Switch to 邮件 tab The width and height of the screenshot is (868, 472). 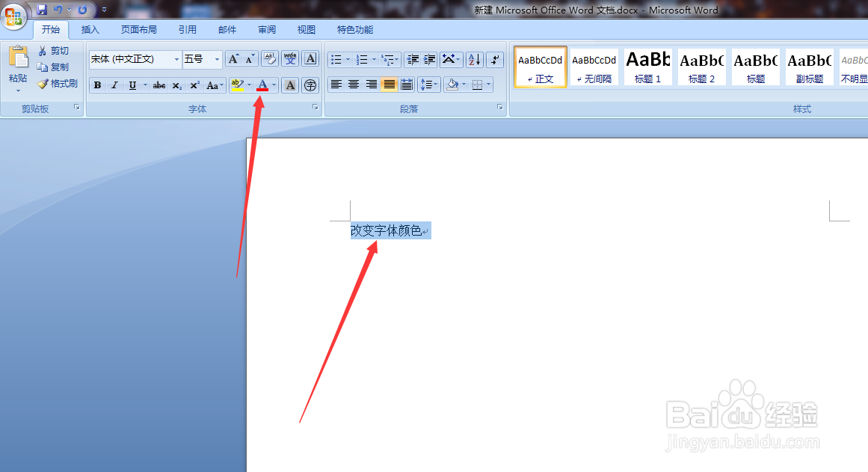pos(227,30)
